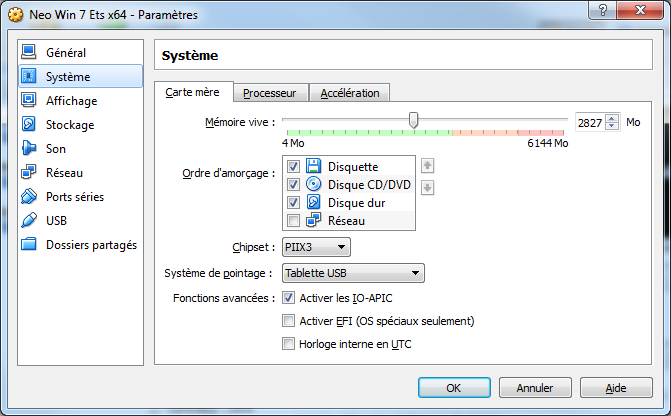Enable Horloge interne en UTC
The width and height of the screenshot is (671, 416).
coord(289,344)
